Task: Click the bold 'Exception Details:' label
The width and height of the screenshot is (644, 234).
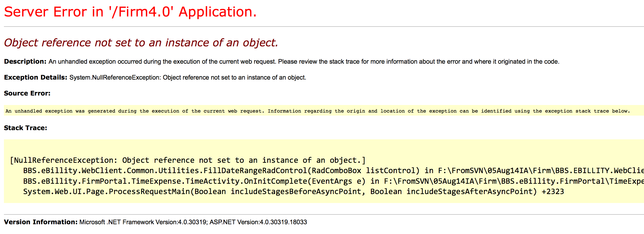Action: (35, 77)
